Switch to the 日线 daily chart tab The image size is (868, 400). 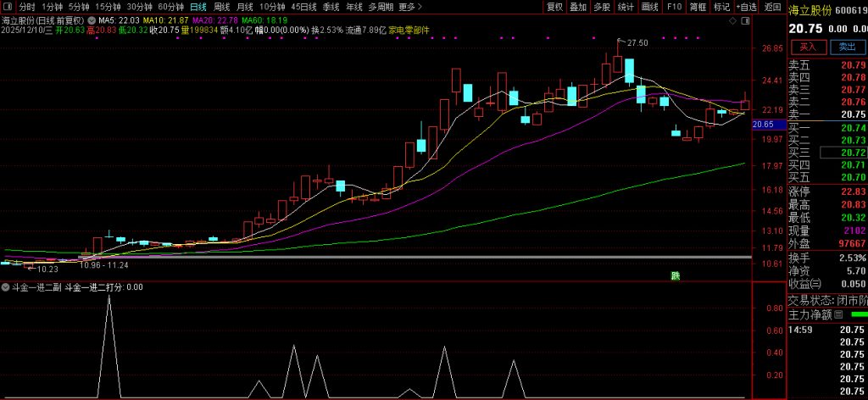198,7
